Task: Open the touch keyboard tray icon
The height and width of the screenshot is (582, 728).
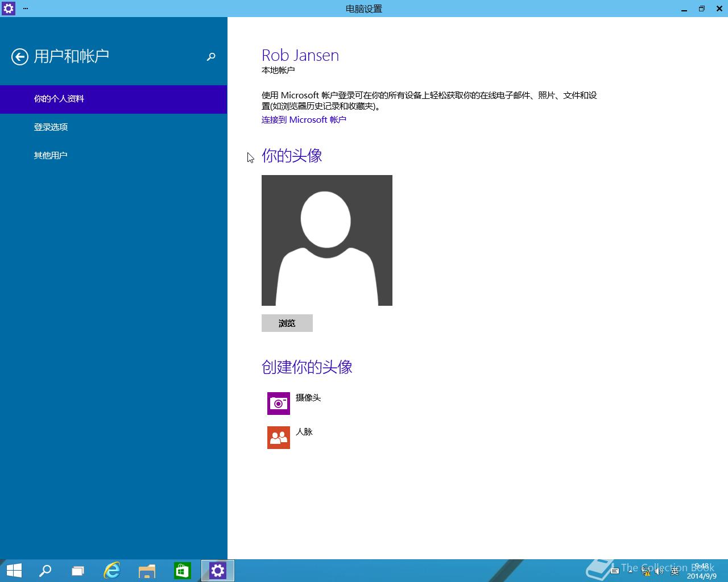Action: (x=615, y=571)
